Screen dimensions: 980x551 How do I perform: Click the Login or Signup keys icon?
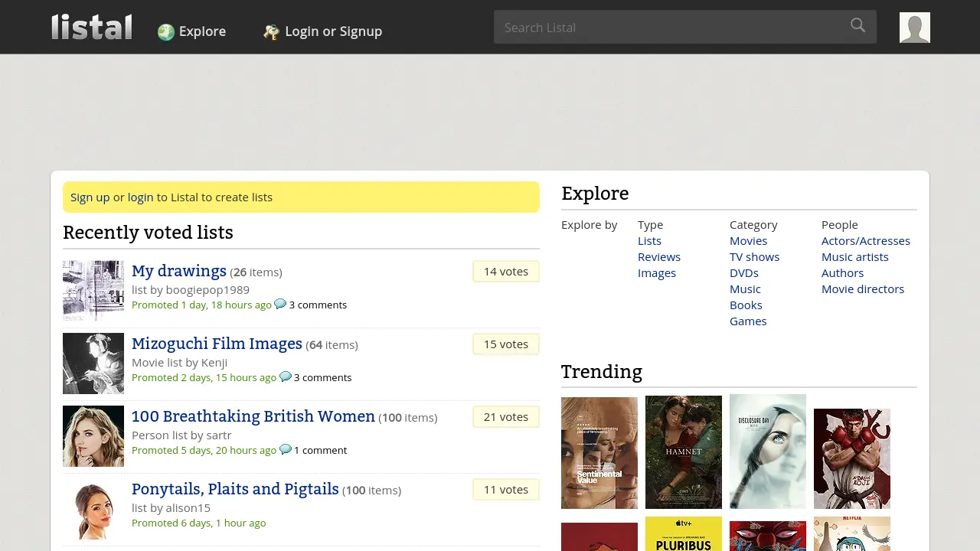click(x=271, y=31)
